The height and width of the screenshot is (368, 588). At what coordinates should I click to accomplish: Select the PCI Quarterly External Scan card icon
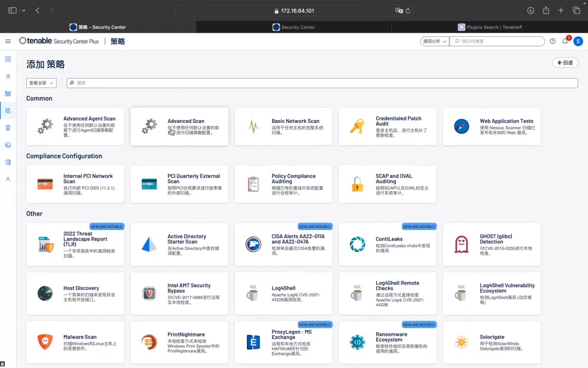coord(149,184)
